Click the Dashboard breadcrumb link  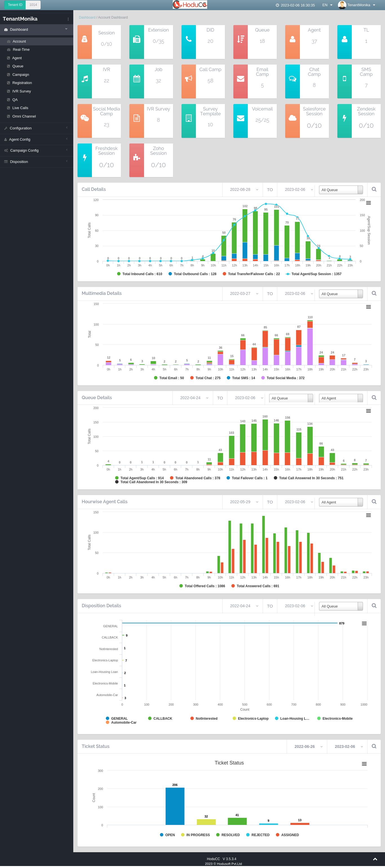(87, 17)
